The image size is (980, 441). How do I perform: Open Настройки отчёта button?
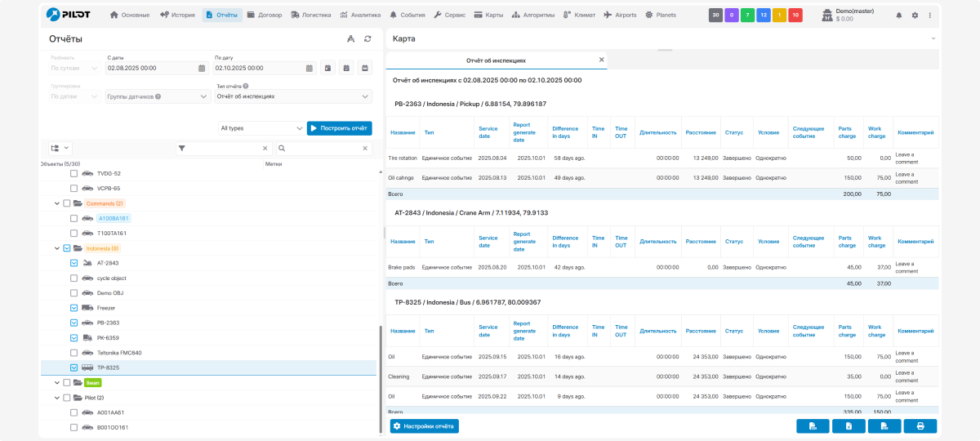tap(424, 426)
